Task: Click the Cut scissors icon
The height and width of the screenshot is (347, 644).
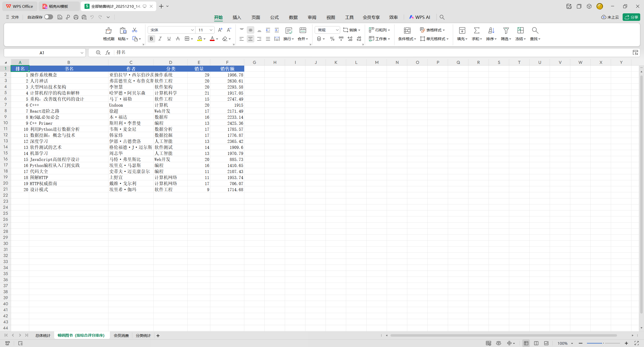Action: [x=135, y=30]
